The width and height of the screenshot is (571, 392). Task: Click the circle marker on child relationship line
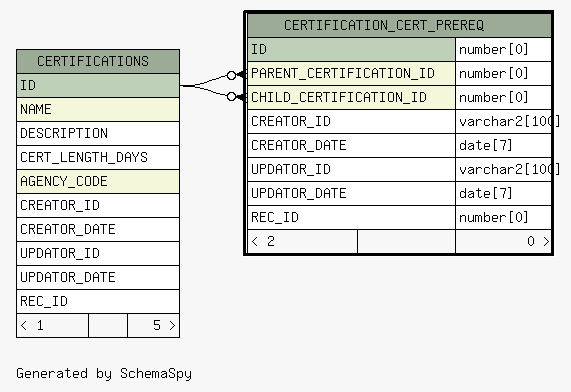coord(231,97)
